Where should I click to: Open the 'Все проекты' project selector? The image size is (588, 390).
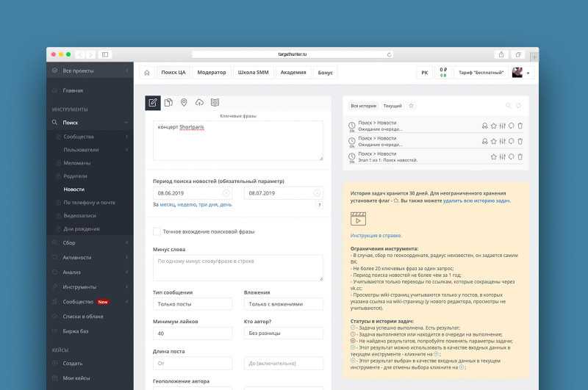90,71
